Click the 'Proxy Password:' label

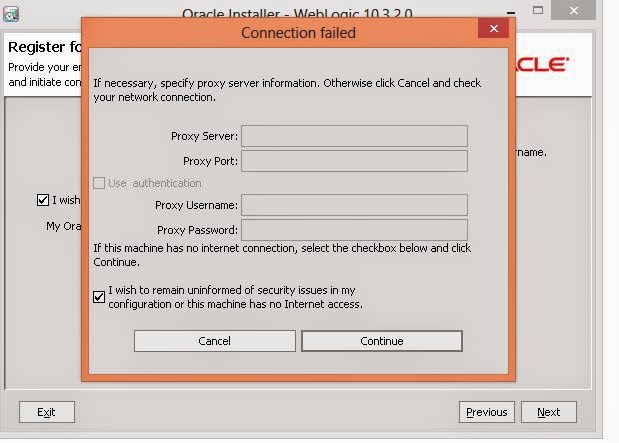coord(197,230)
